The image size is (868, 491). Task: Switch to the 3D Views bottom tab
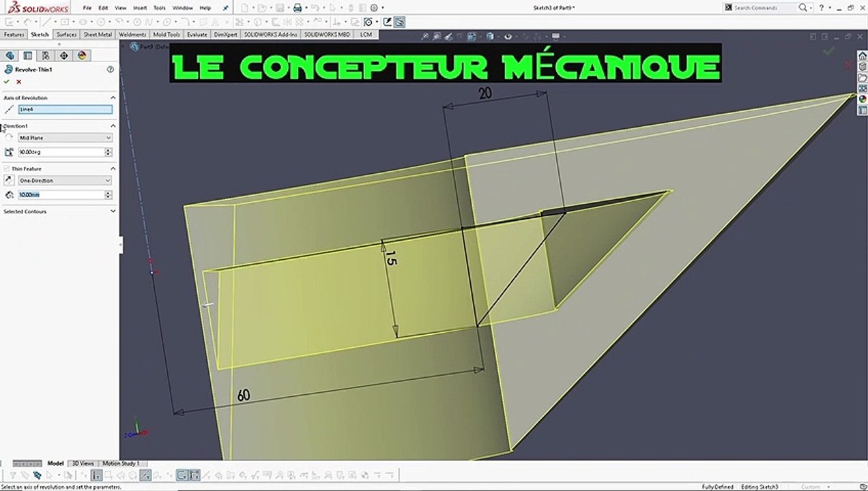point(83,463)
